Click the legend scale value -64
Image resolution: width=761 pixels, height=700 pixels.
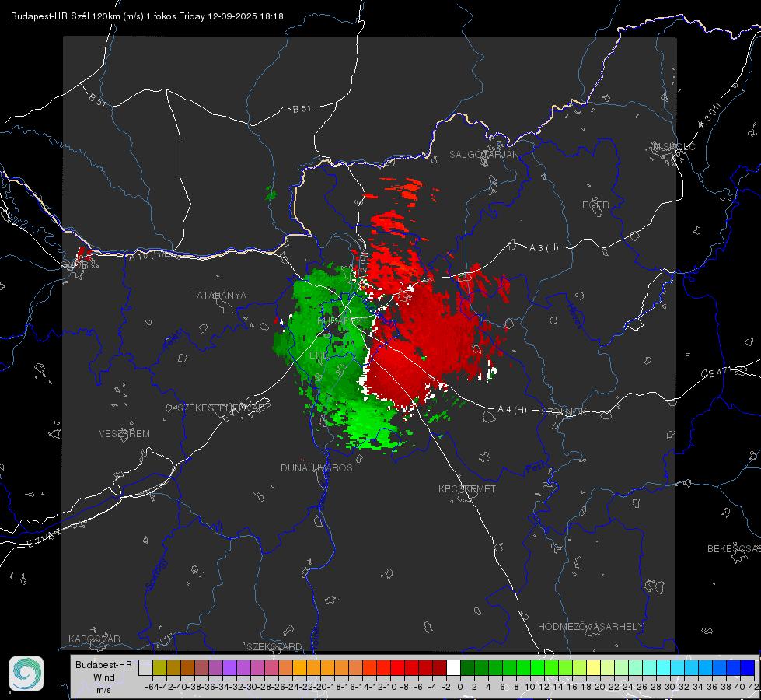tap(152, 687)
